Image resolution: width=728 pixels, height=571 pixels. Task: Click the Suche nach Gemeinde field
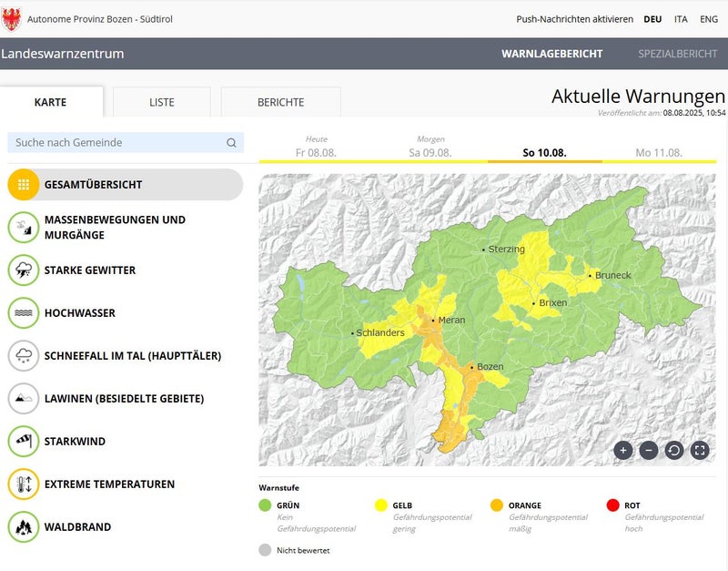116,143
